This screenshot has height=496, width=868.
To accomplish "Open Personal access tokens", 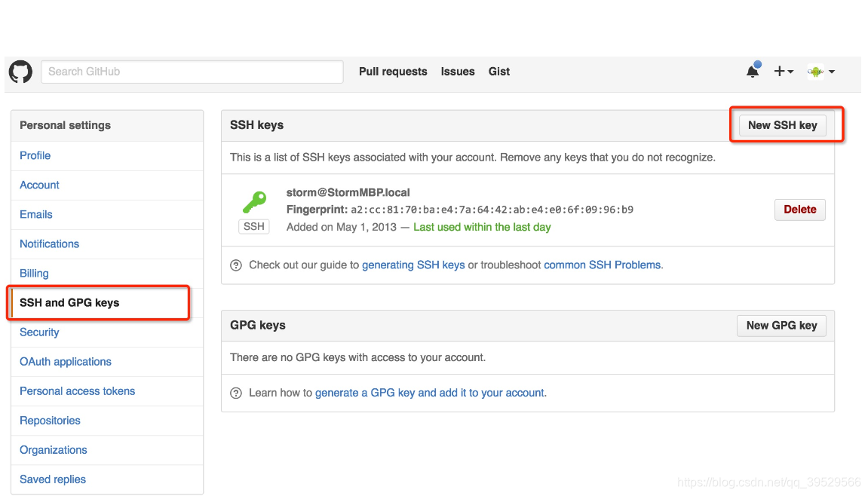I will point(77,391).
